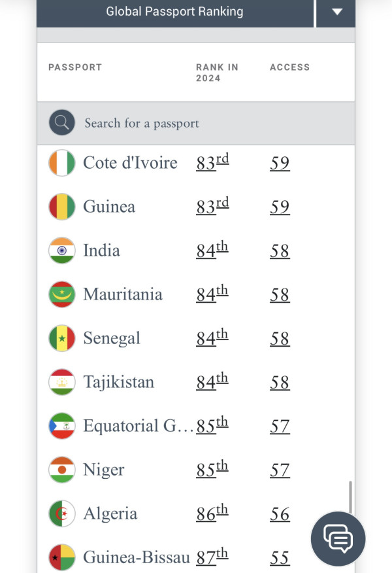Click the Tajikistan flag icon

62,382
